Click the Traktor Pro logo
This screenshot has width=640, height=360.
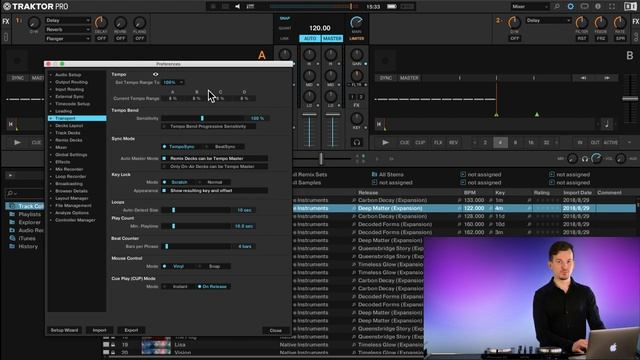pos(36,7)
